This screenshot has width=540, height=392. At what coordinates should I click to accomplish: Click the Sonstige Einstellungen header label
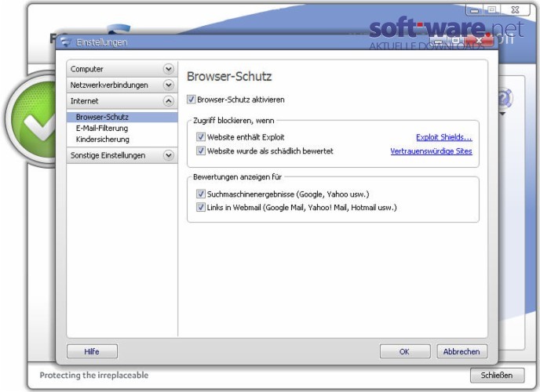[x=108, y=155]
